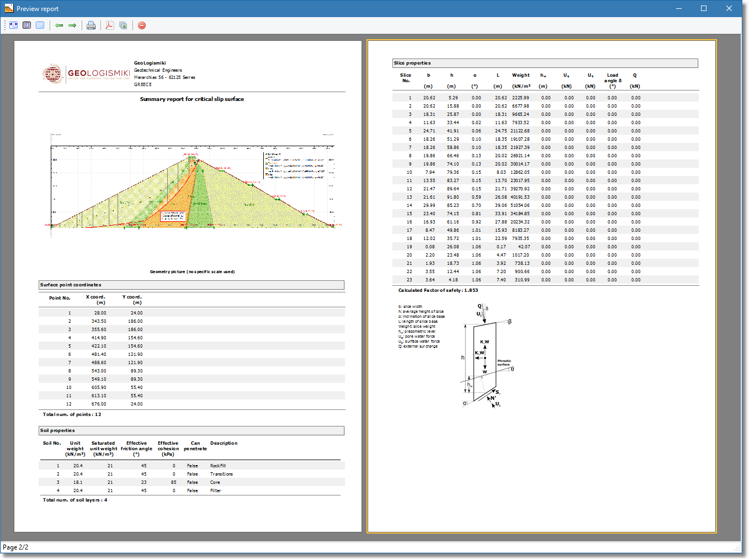Click the dam geometry picture
This screenshot has height=560, width=749.
point(192,188)
